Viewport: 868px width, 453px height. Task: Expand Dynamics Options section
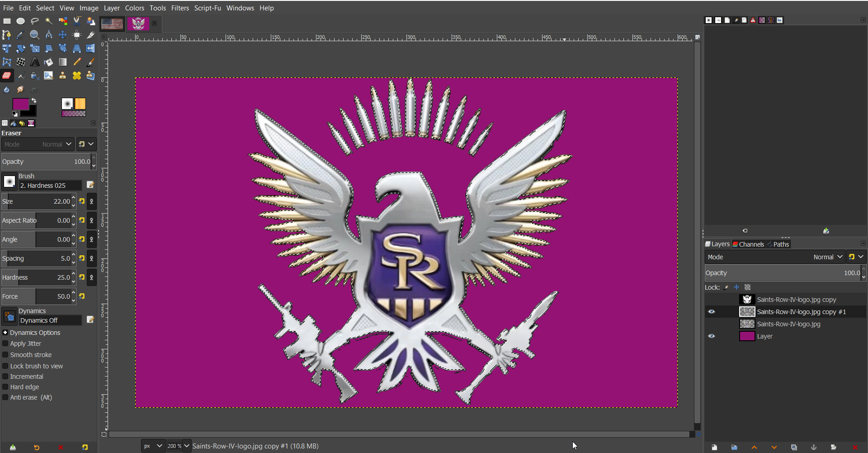5,333
